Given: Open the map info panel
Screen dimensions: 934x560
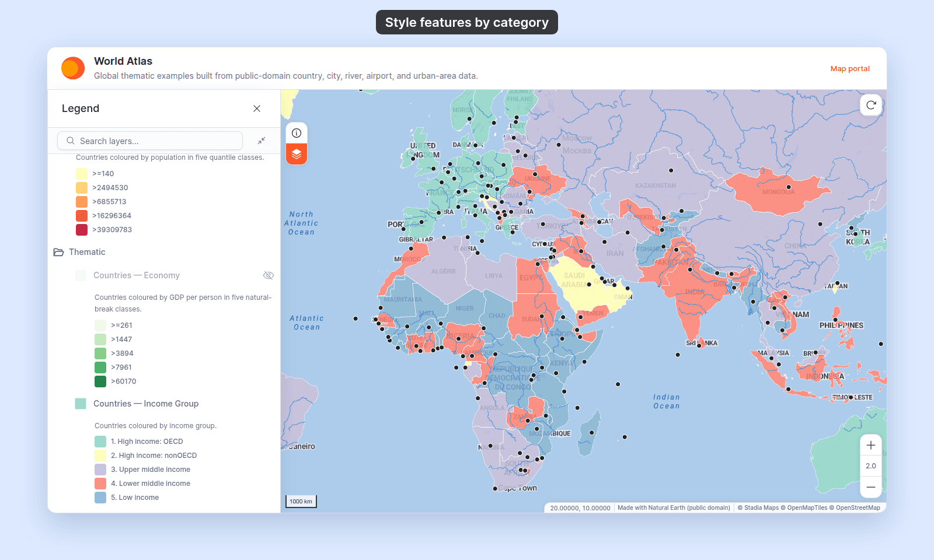Looking at the screenshot, I should [x=297, y=133].
